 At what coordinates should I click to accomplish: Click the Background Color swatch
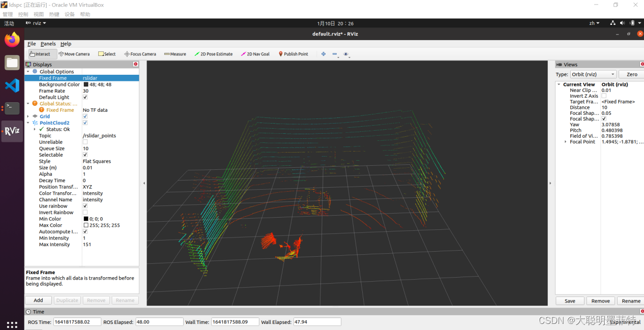[85, 84]
